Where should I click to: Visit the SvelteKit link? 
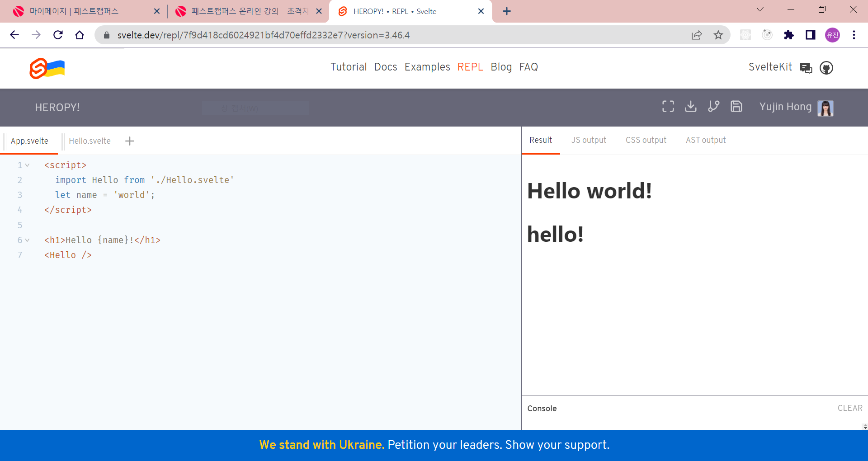tap(770, 67)
